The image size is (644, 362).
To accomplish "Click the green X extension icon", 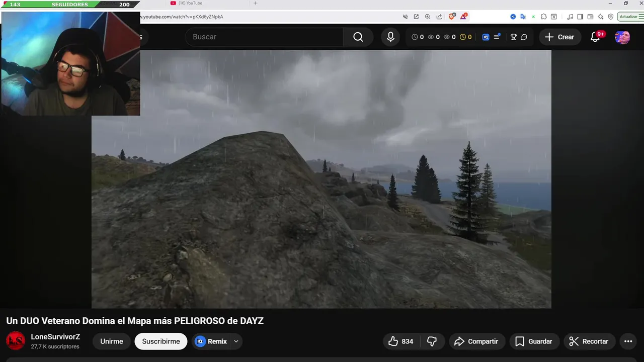I will (533, 17).
